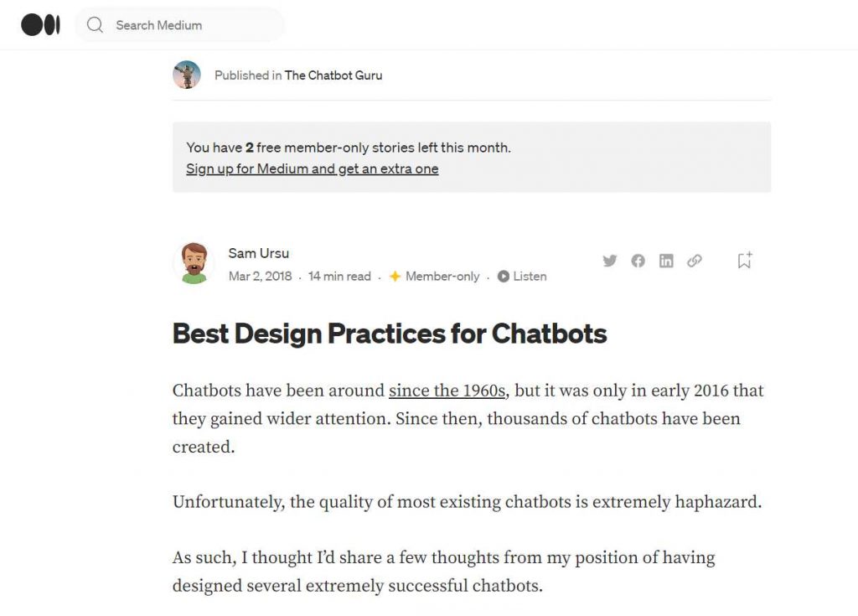Focus the Search Medium field
This screenshot has height=616, width=858.
[x=179, y=25]
